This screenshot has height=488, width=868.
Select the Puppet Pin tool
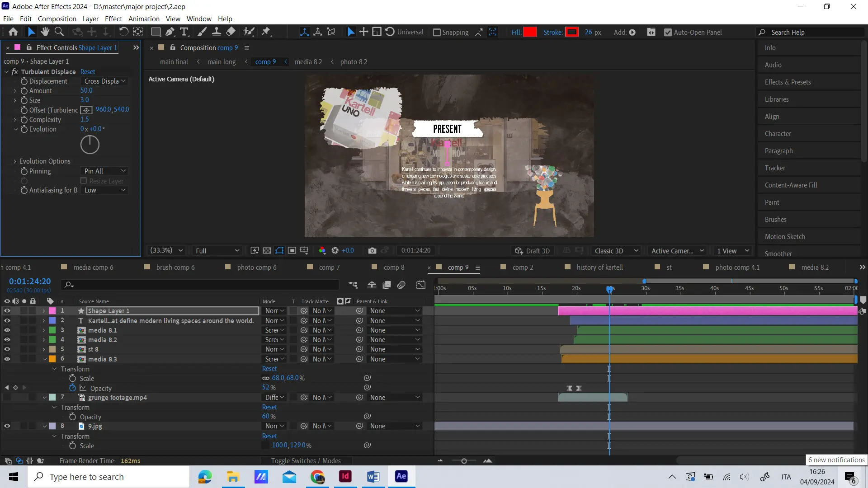(x=266, y=32)
